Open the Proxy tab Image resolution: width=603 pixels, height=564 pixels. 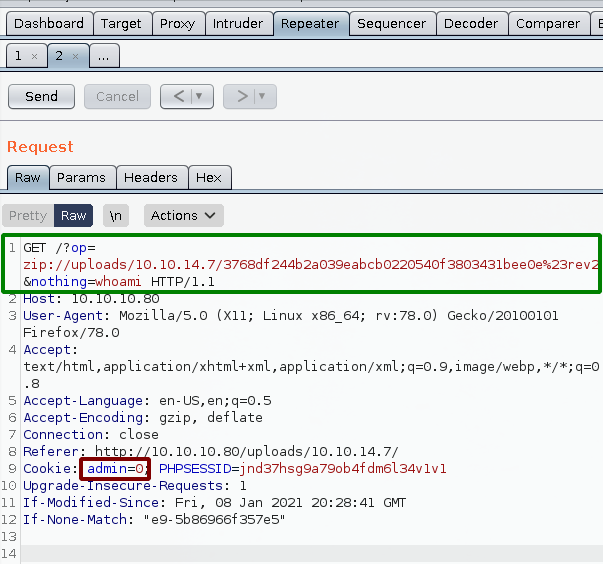click(x=178, y=24)
